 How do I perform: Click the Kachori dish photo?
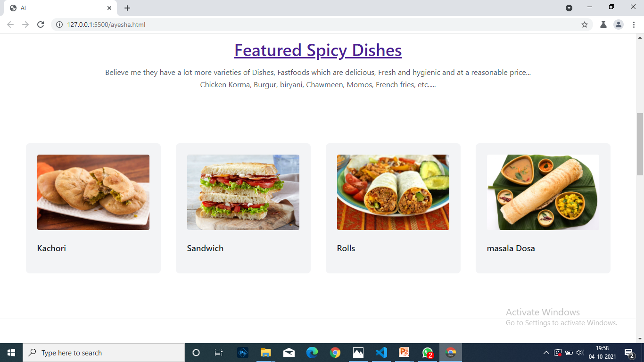(93, 192)
